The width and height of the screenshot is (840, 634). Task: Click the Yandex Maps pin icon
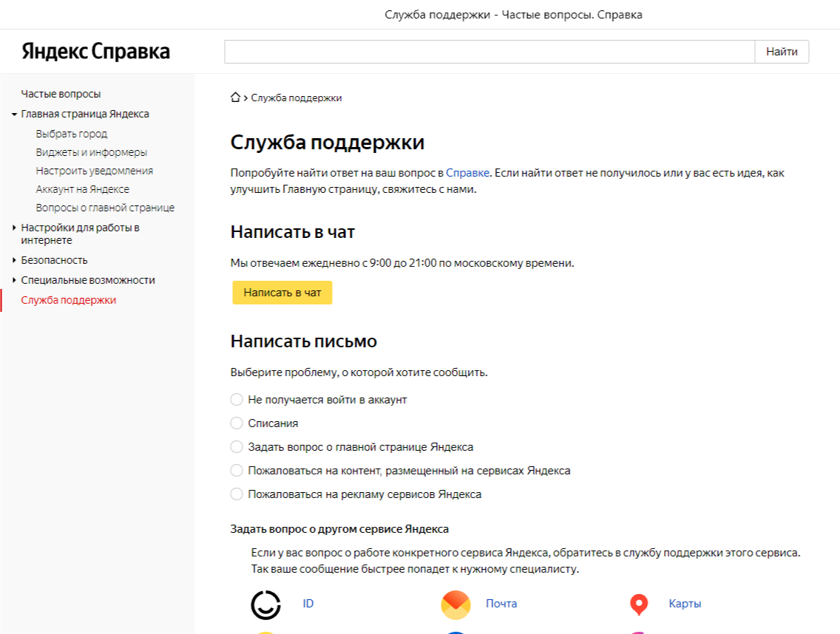click(x=639, y=604)
